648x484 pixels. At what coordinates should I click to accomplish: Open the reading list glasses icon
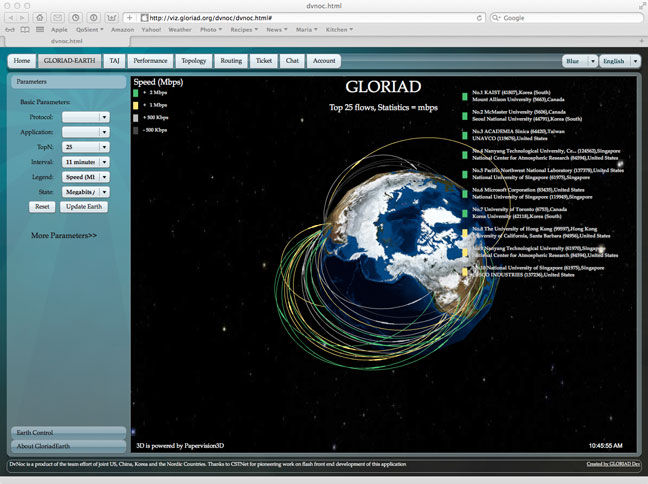pyautogui.click(x=10, y=30)
